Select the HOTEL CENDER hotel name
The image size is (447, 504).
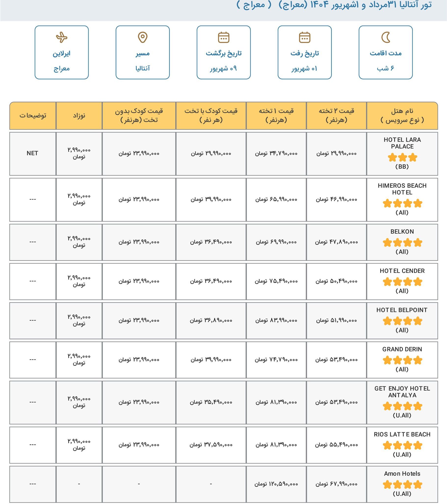(402, 271)
